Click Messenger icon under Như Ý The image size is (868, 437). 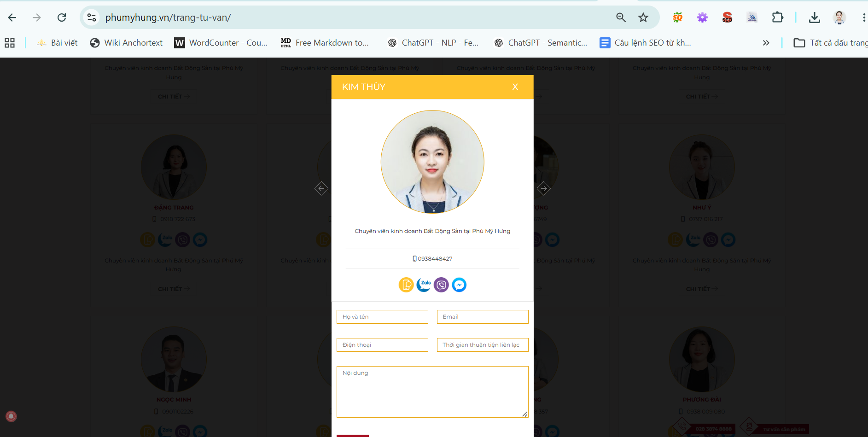click(x=728, y=240)
